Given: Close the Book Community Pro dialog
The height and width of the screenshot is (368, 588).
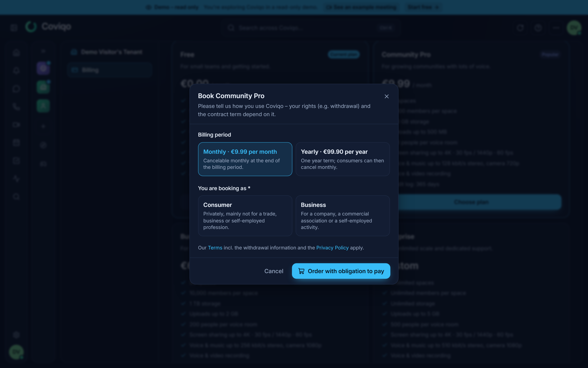Looking at the screenshot, I should (x=386, y=96).
